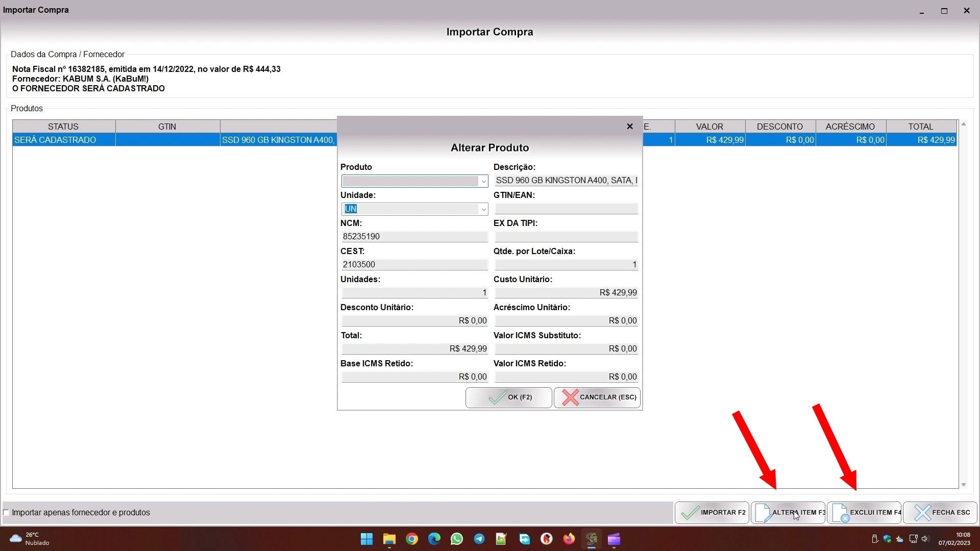Image resolution: width=980 pixels, height=551 pixels.
Task: Click the products list scrollbar up arrow
Action: [x=964, y=124]
